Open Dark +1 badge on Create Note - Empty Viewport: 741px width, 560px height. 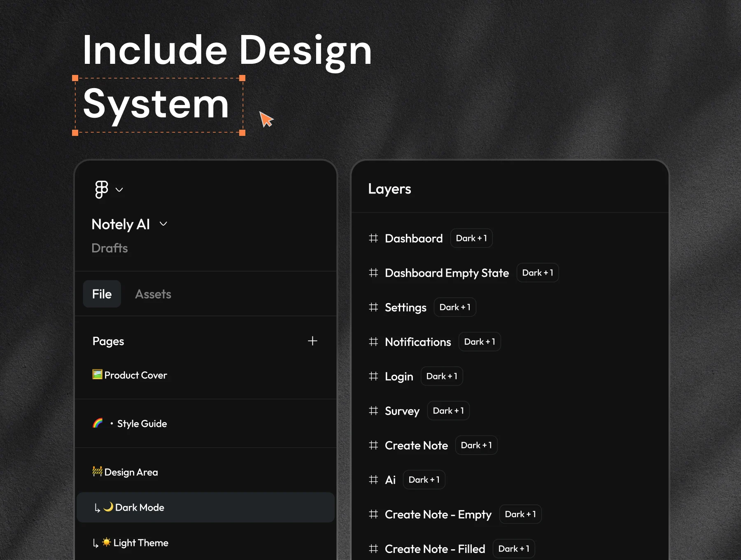pyautogui.click(x=520, y=514)
